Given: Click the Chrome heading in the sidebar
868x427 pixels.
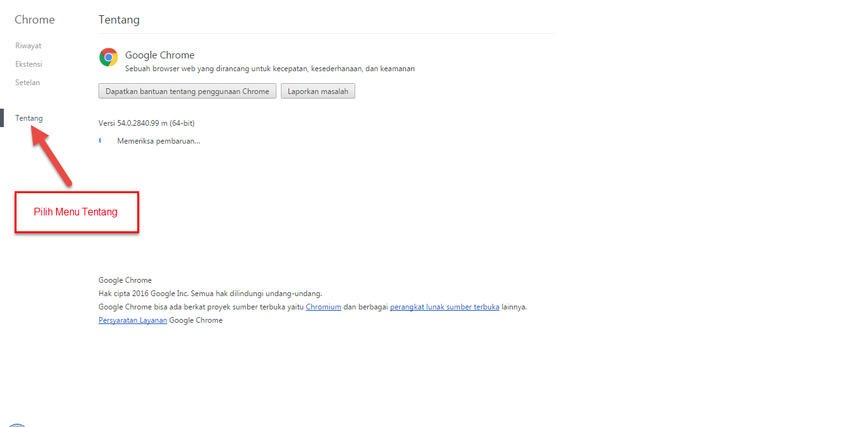Looking at the screenshot, I should (34, 19).
